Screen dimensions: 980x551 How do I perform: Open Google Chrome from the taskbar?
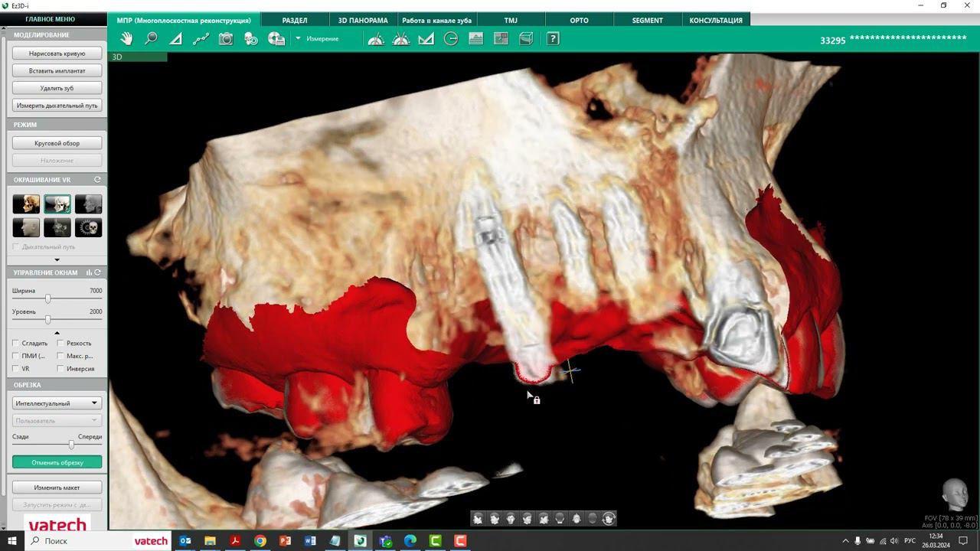pyautogui.click(x=260, y=541)
